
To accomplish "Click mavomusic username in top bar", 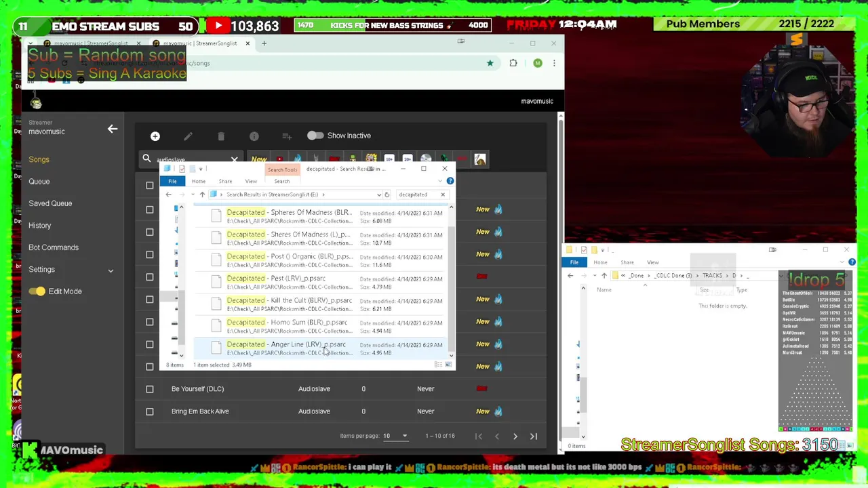I will pyautogui.click(x=537, y=101).
